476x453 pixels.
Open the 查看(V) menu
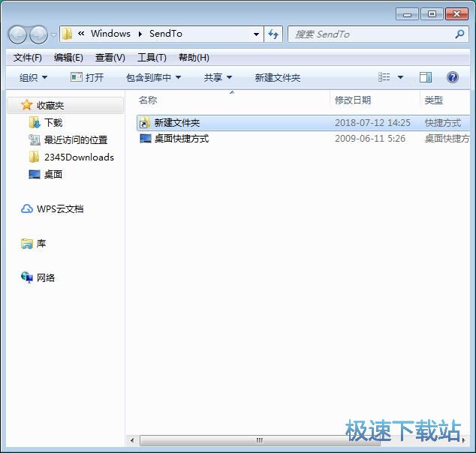(x=110, y=58)
